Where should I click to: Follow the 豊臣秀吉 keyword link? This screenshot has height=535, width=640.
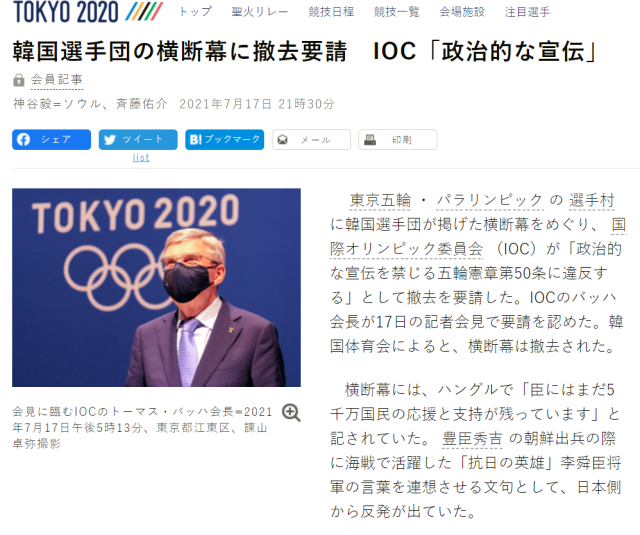(x=472, y=439)
